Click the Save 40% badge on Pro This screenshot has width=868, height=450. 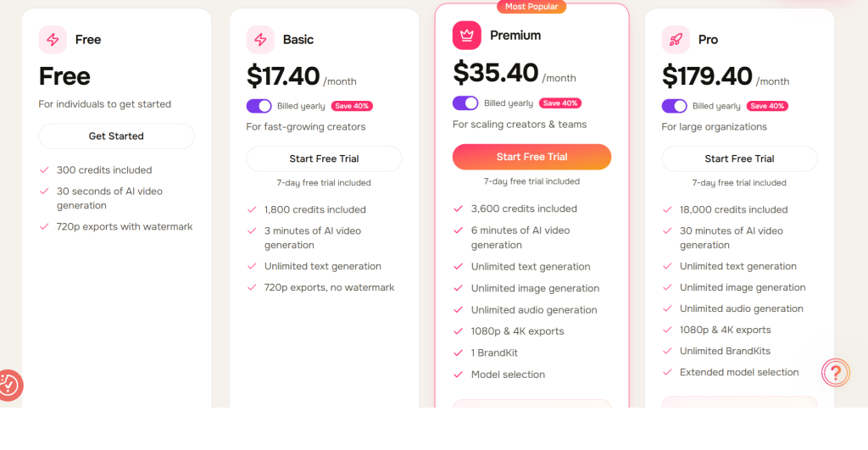768,106
